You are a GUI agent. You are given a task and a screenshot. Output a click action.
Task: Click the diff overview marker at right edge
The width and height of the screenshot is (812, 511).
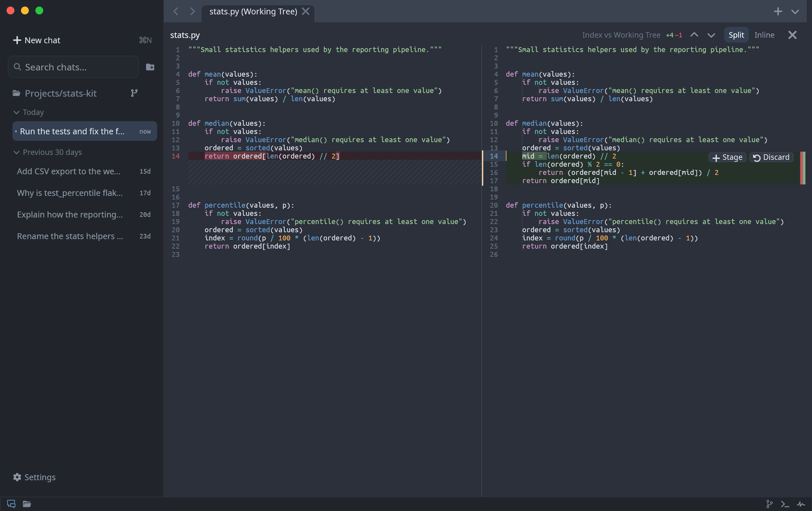click(x=802, y=168)
